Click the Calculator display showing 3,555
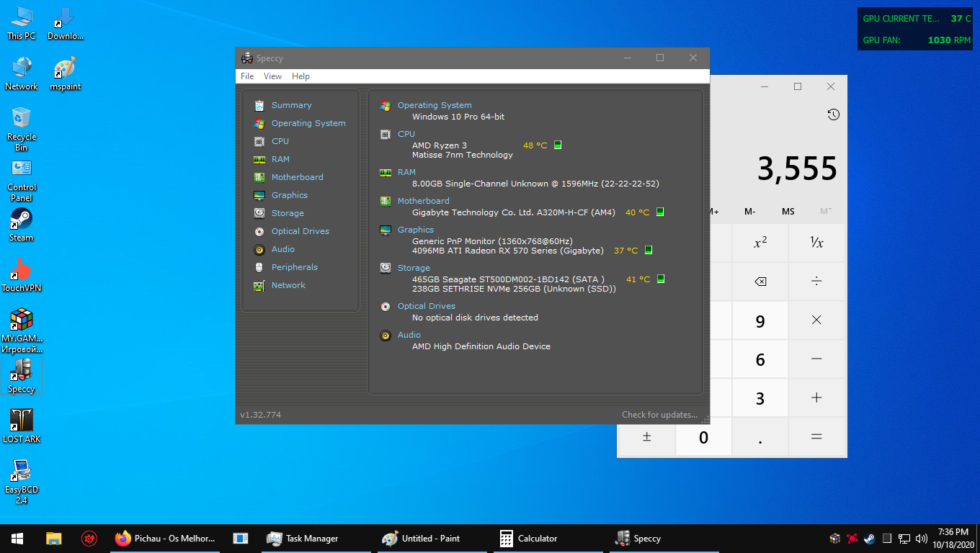980x553 pixels. (797, 169)
